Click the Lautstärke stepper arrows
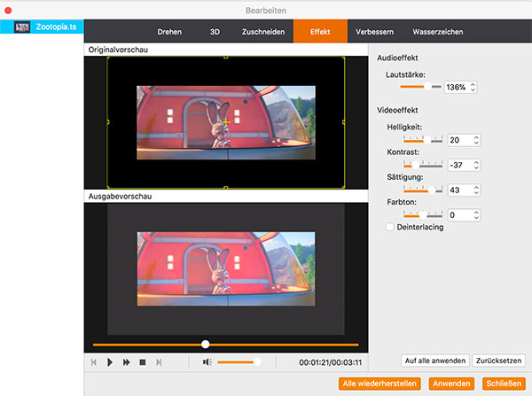Image resolution: width=532 pixels, height=396 pixels. [473, 87]
